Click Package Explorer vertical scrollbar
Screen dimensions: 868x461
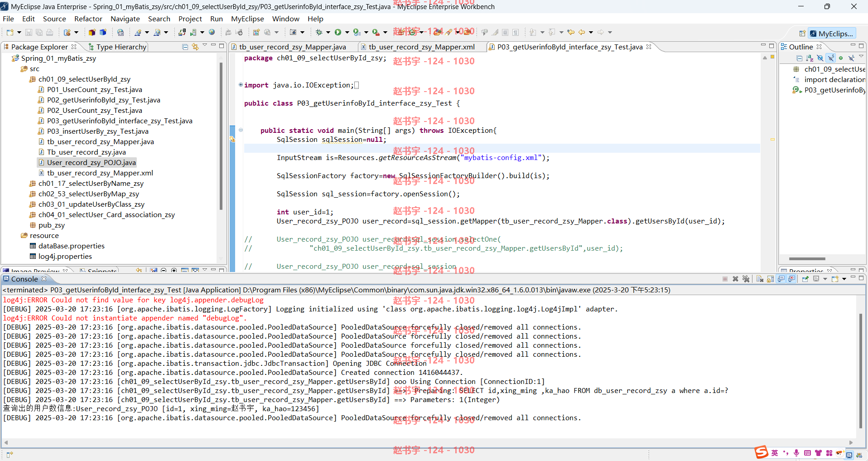[221, 136]
